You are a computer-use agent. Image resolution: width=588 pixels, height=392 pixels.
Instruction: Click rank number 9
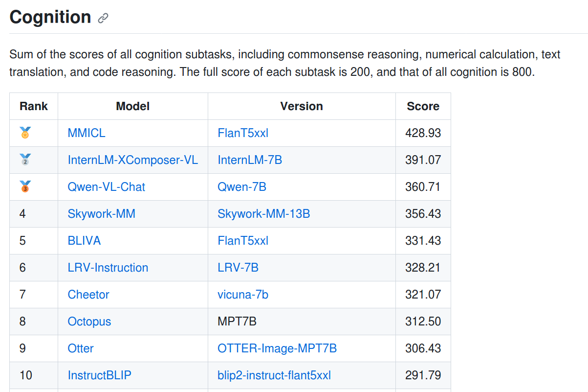[x=23, y=348]
